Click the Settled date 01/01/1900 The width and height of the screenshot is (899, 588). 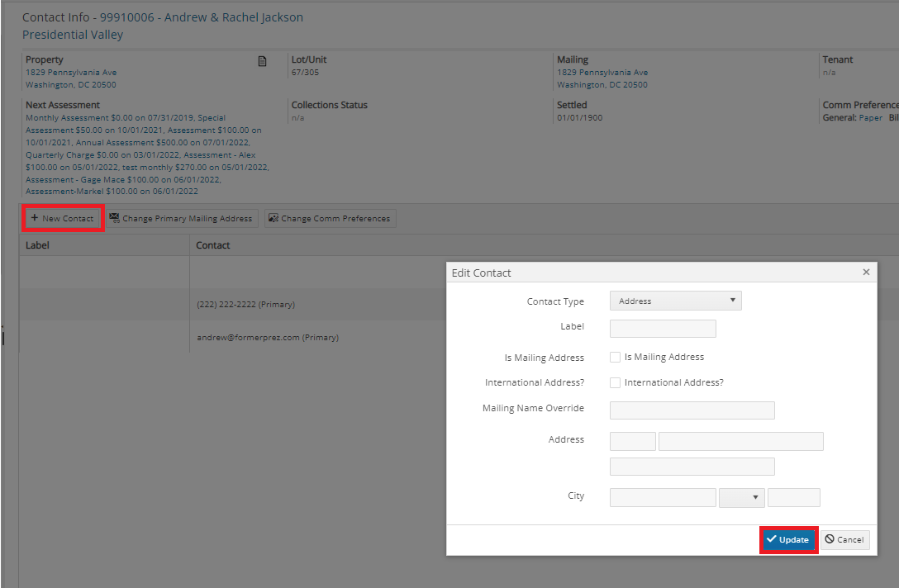pyautogui.click(x=580, y=117)
